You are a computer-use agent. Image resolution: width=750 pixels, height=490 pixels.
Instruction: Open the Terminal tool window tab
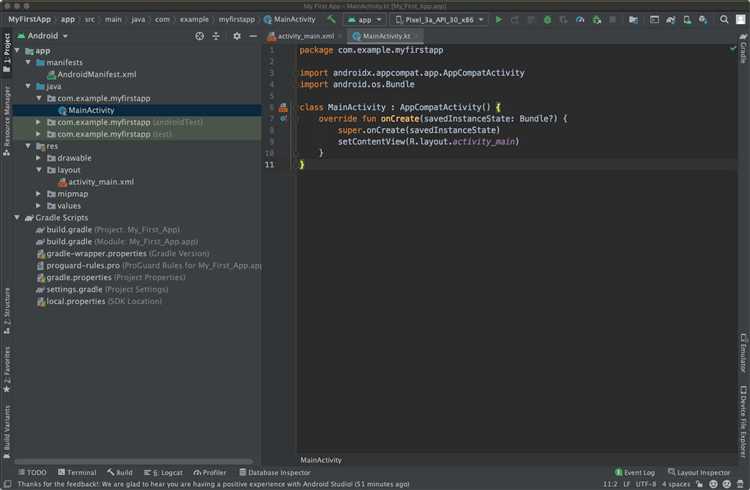pos(77,472)
